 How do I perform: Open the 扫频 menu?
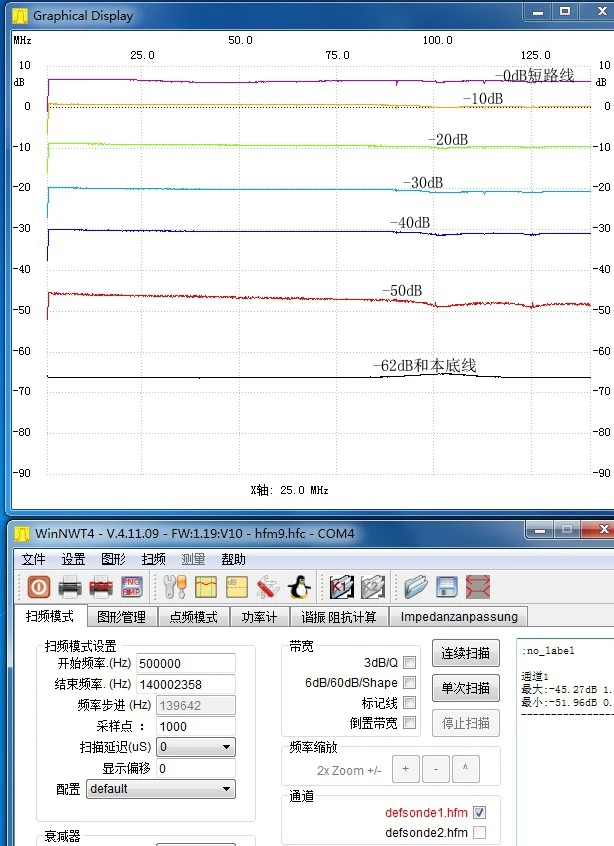153,560
